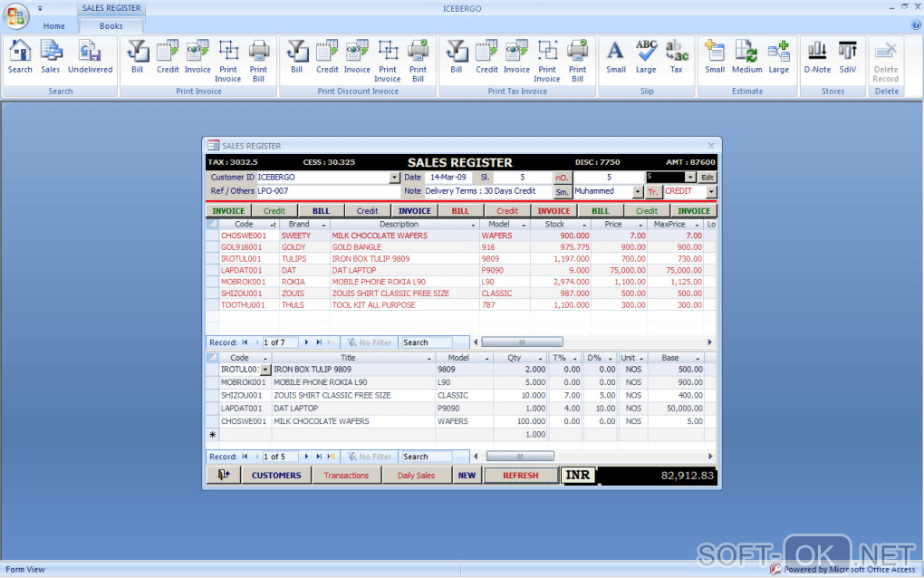Click the Search icon in ribbon
This screenshot has width=924, height=578.
(x=20, y=57)
